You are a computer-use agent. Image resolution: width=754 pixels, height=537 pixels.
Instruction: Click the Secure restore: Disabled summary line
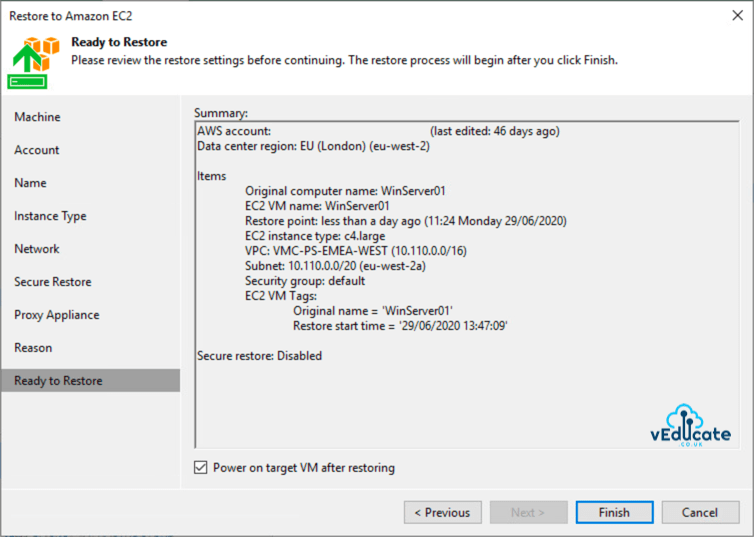[259, 356]
